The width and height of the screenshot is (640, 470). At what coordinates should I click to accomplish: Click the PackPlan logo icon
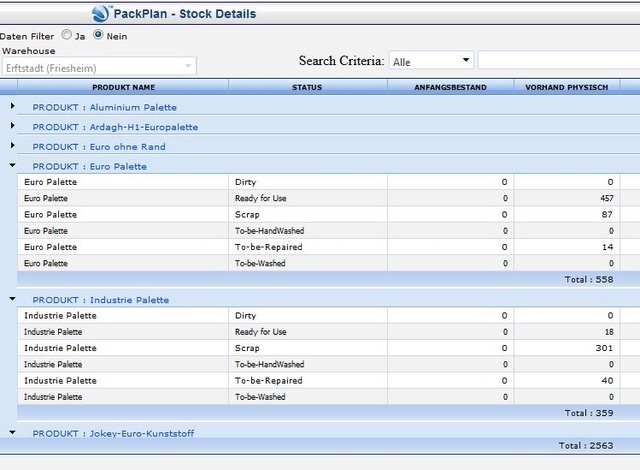point(101,13)
